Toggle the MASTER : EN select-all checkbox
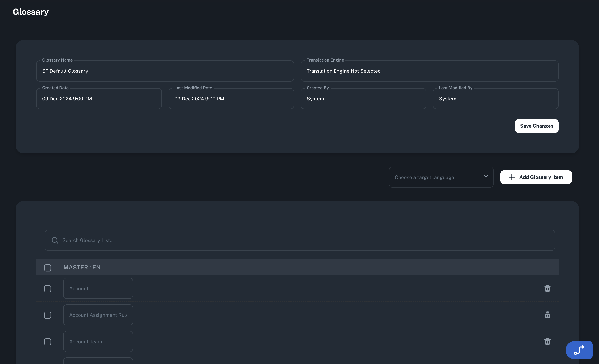Screen dimensions: 599x364 click(47, 268)
